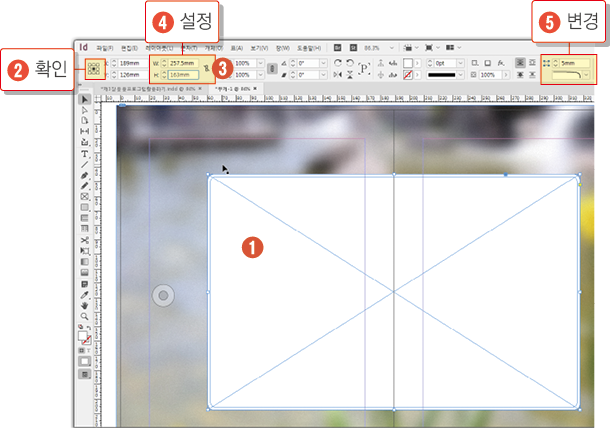Open stroke weight 0pt dropdown
The image size is (610, 428).
pos(461,63)
